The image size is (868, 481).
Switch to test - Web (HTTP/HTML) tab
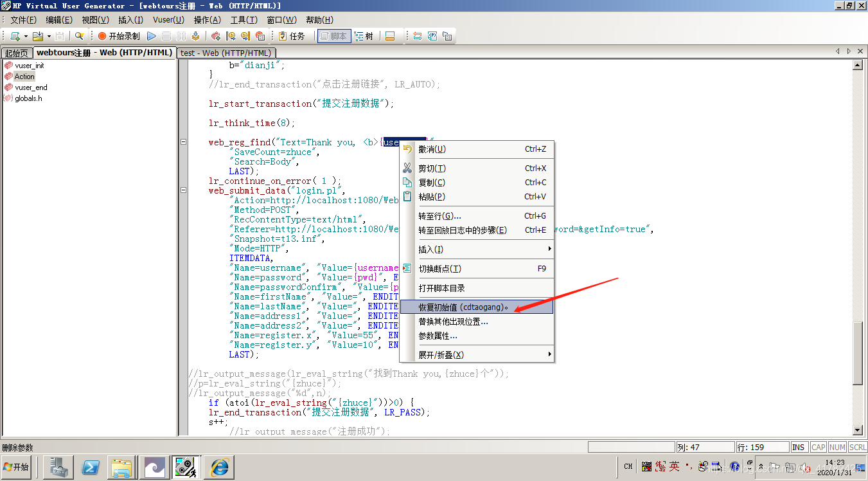click(227, 53)
